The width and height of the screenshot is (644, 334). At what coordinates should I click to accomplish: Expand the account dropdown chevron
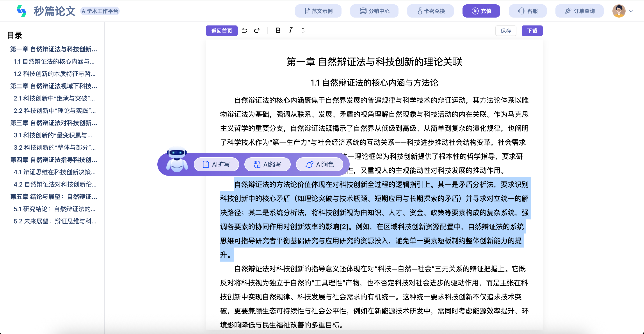631,11
